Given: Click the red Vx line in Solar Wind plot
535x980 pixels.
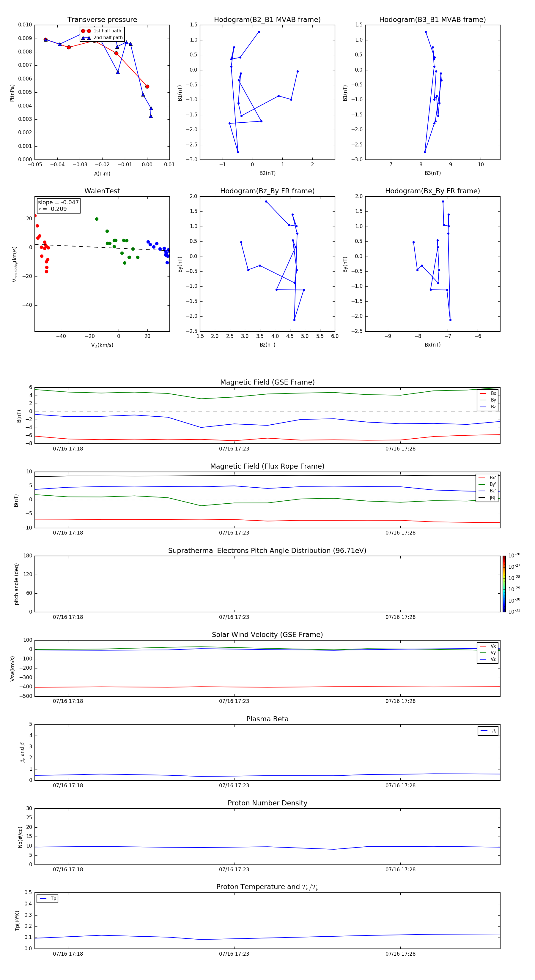Looking at the screenshot, I should 267,687.
